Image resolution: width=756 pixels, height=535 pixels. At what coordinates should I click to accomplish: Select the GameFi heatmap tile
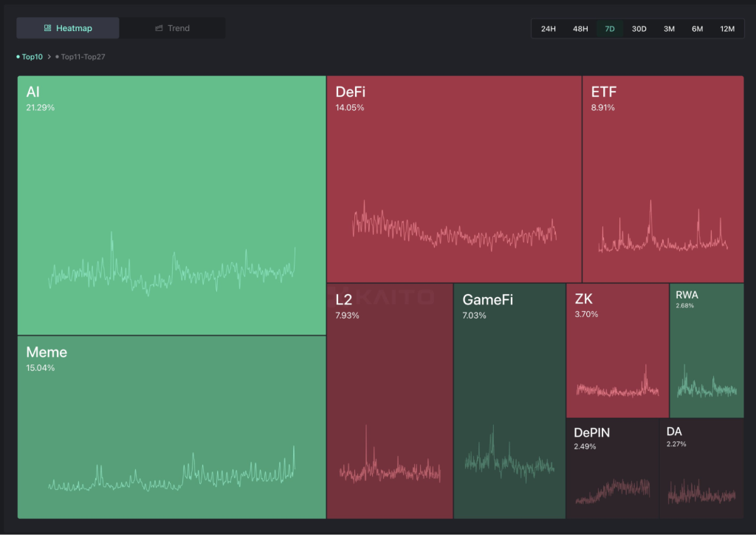pos(509,384)
